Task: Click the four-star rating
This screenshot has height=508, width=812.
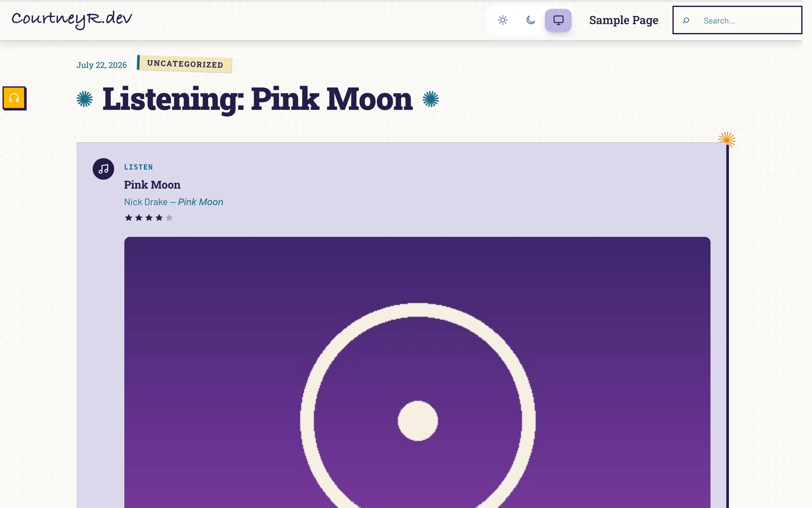Action: click(x=149, y=218)
